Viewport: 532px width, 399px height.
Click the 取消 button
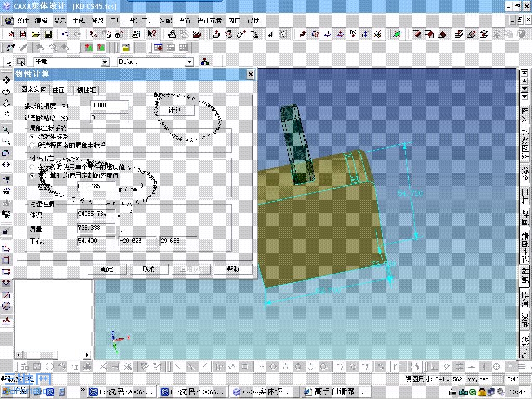pos(149,269)
